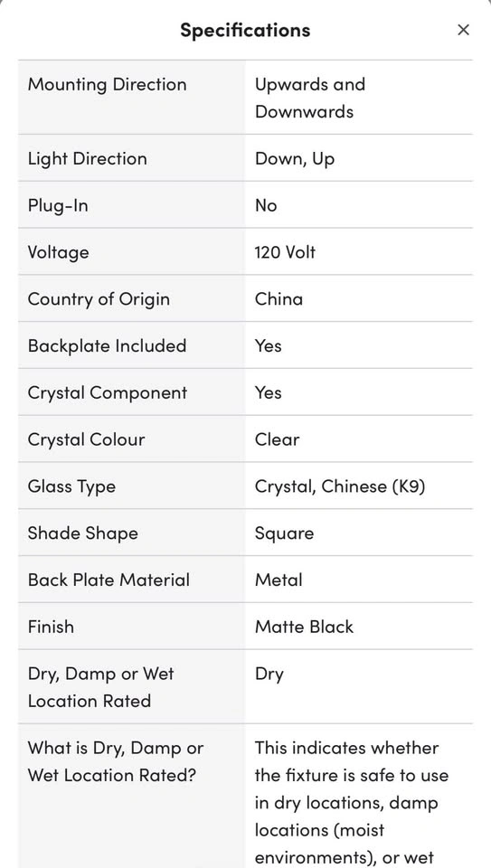Select the Light Direction row label
Viewport: 491px width, 868px height.
coord(88,159)
